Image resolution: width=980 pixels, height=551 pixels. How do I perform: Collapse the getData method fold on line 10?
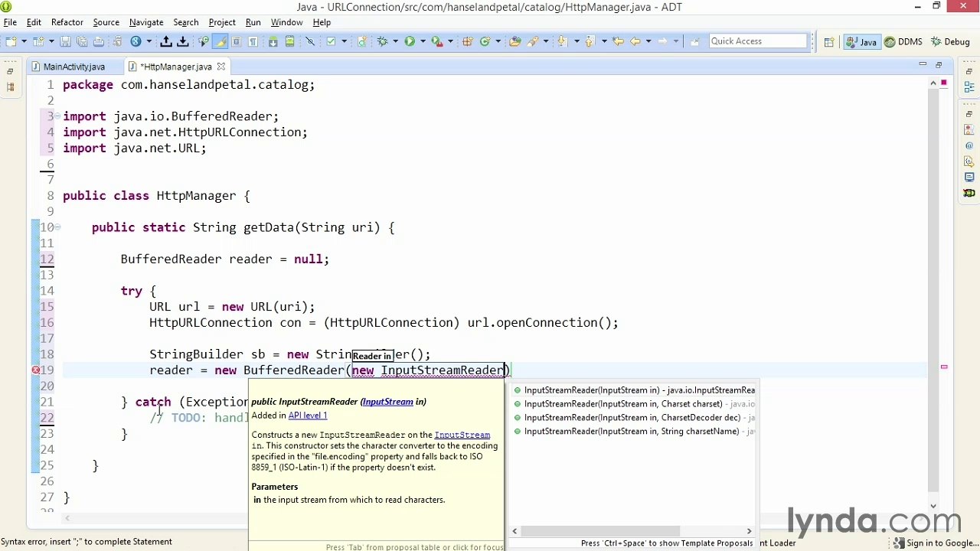pos(57,227)
